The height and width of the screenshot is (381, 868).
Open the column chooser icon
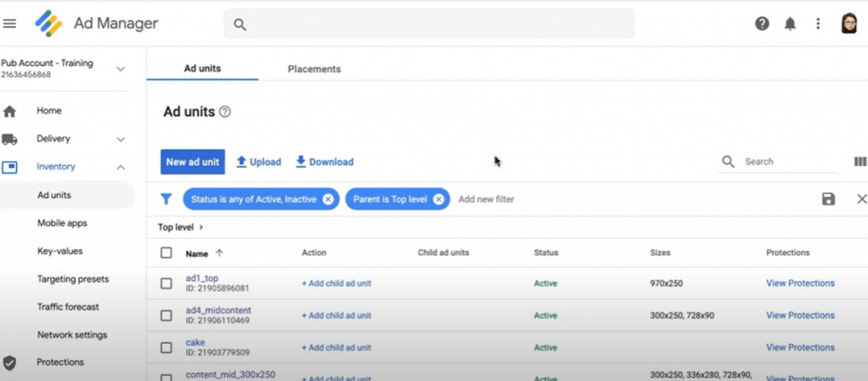tap(860, 162)
